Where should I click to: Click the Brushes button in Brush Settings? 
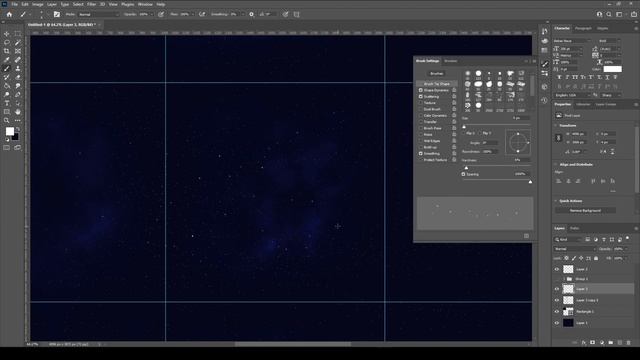437,74
